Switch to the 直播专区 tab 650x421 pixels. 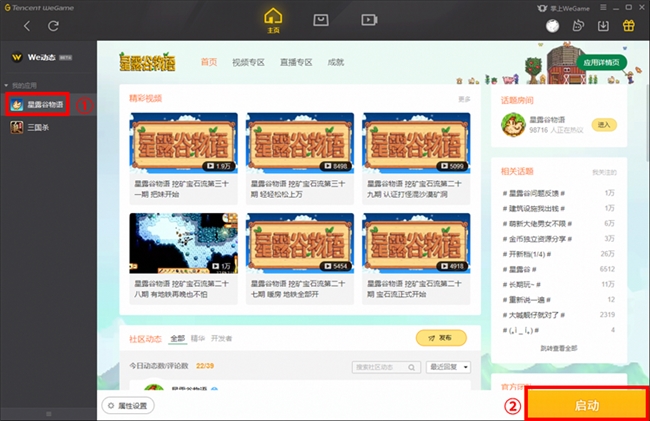[x=296, y=63]
